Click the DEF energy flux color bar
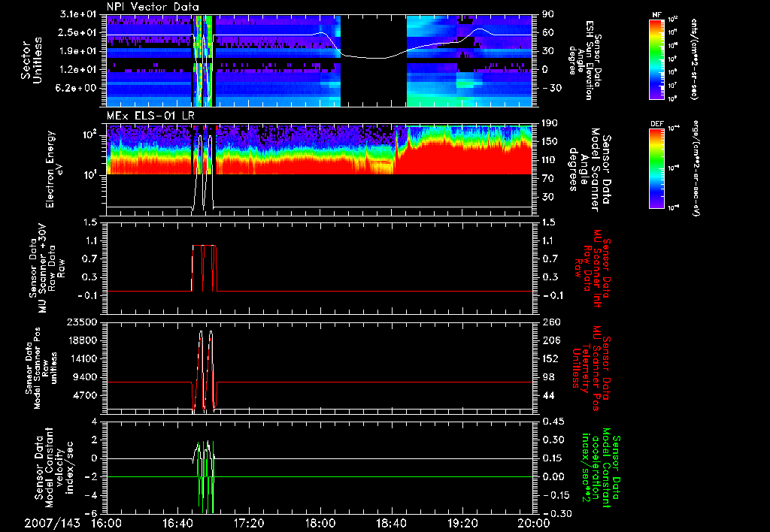The width and height of the screenshot is (770, 532). pos(656,168)
